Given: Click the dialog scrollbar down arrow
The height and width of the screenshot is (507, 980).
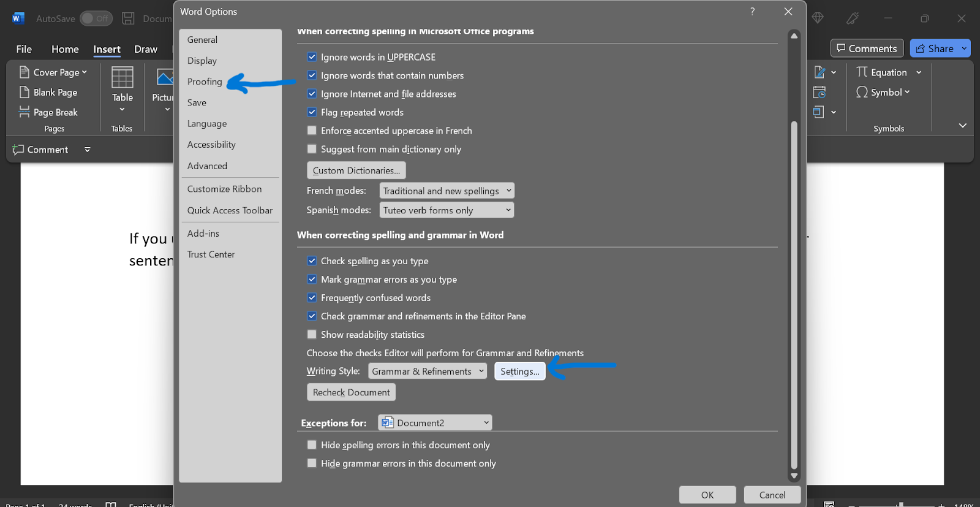Looking at the screenshot, I should pos(794,476).
